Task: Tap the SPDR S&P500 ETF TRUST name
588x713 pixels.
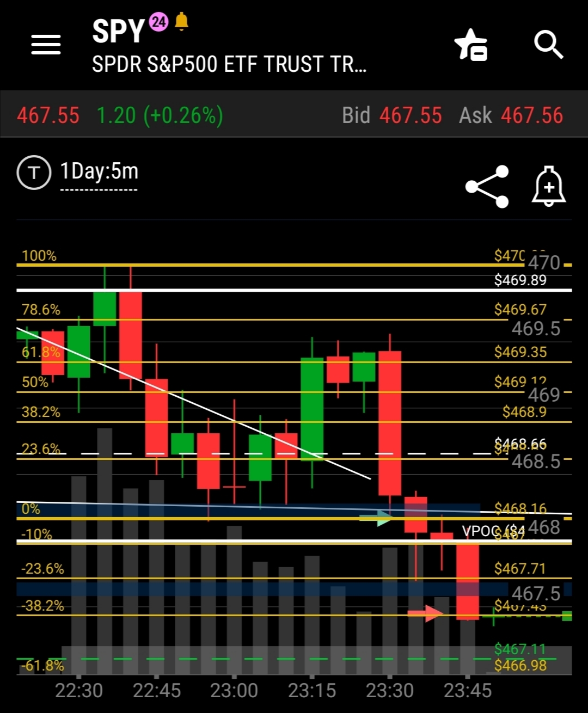Action: pos(229,64)
